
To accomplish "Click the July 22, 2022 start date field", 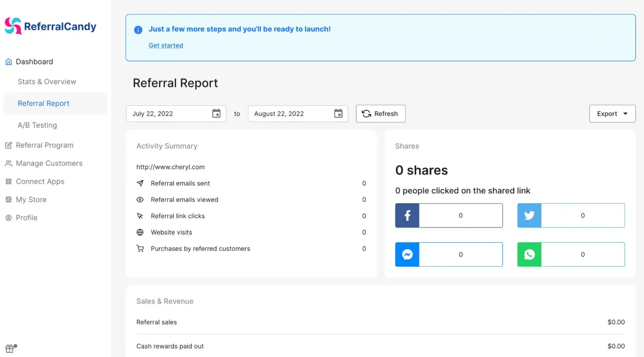I will tap(176, 113).
